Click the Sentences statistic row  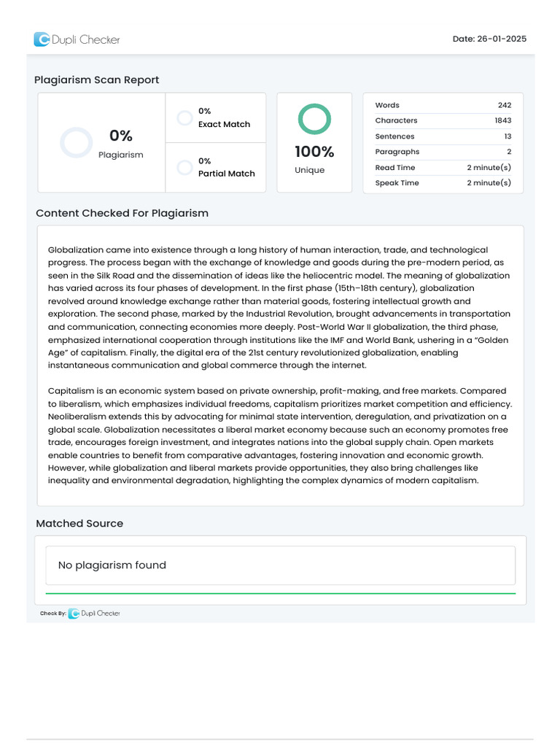[x=443, y=136]
